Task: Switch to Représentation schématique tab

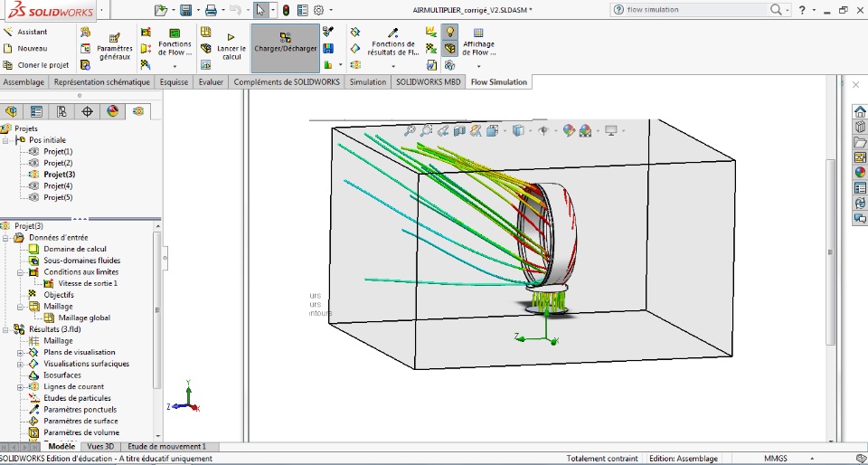Action: (102, 82)
